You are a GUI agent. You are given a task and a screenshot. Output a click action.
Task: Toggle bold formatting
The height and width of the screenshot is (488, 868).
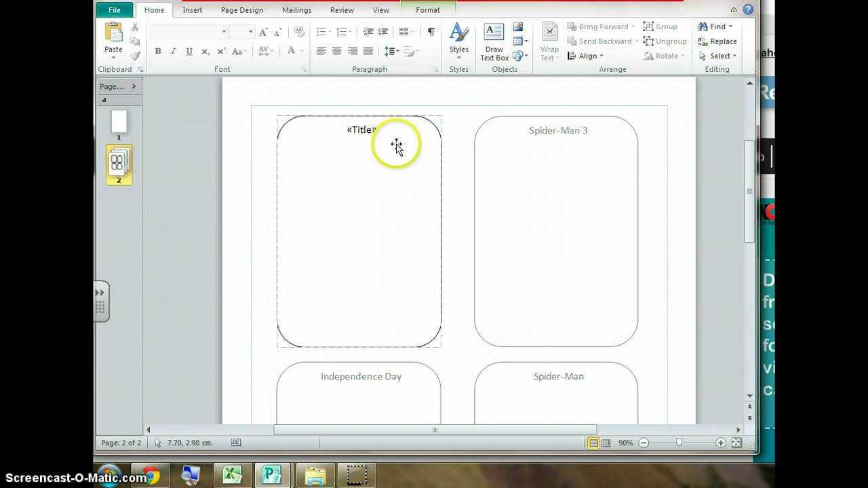tap(158, 51)
